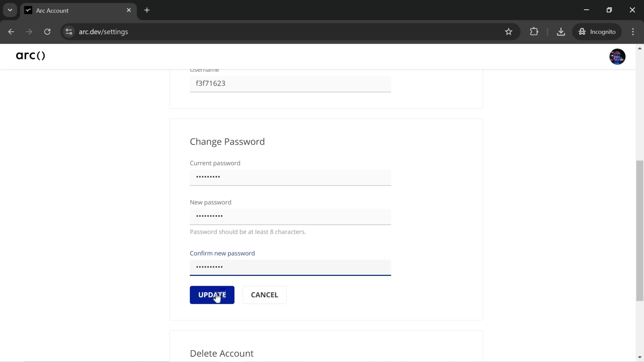Click the browser forward navigation icon
Screen dimensions: 644x362
coord(29,31)
